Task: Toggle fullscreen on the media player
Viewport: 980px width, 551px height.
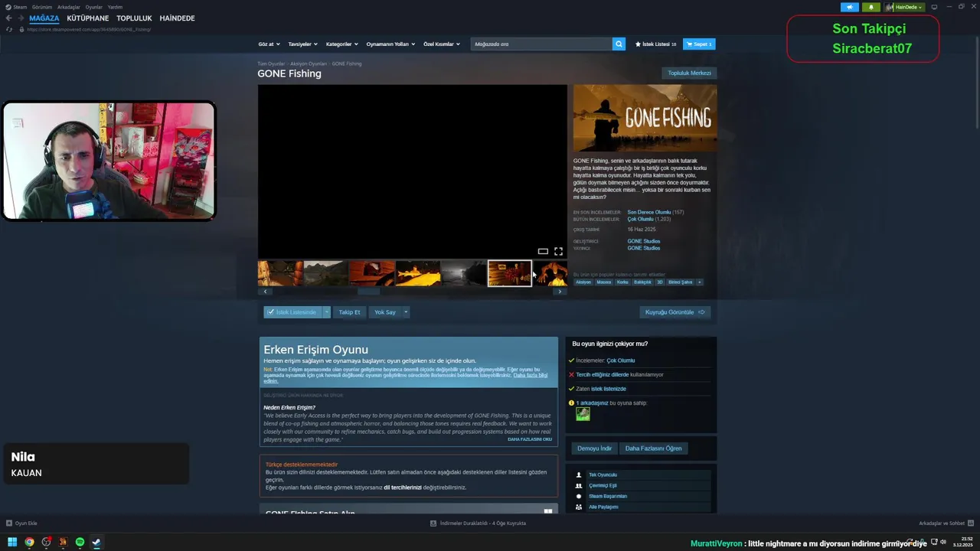Action: (558, 251)
